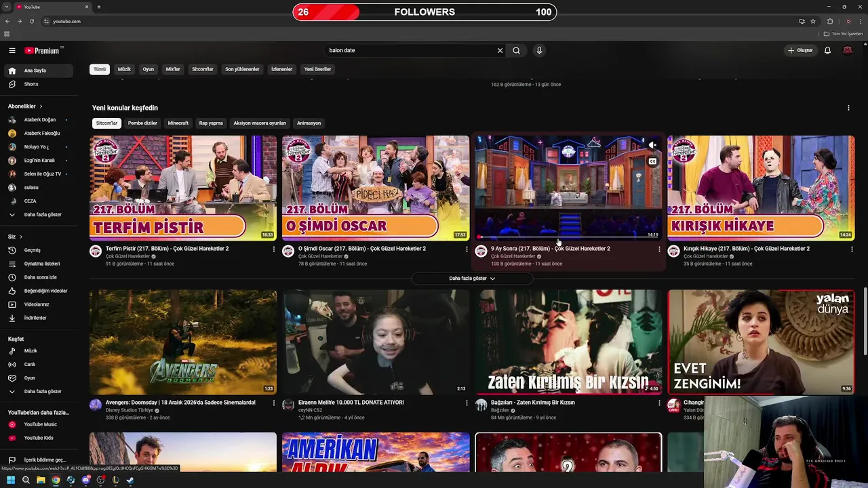Expand Daha fazla göster under subscriptions
This screenshot has width=868, height=488.
[39, 215]
